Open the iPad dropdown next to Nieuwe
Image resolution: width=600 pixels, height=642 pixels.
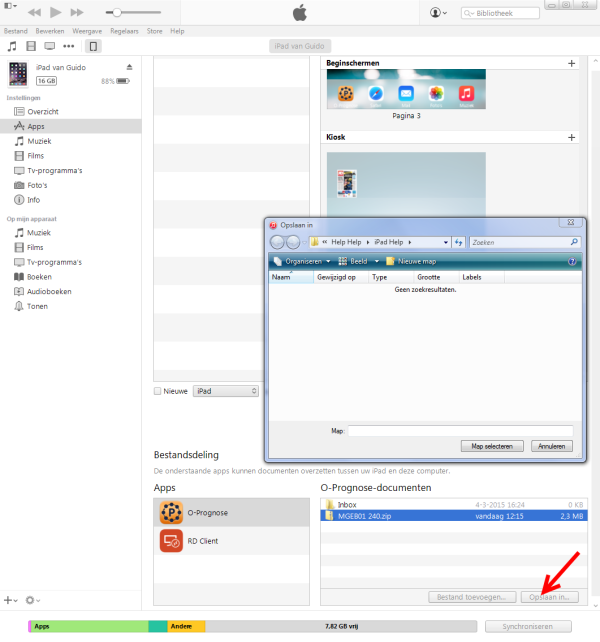[x=226, y=391]
